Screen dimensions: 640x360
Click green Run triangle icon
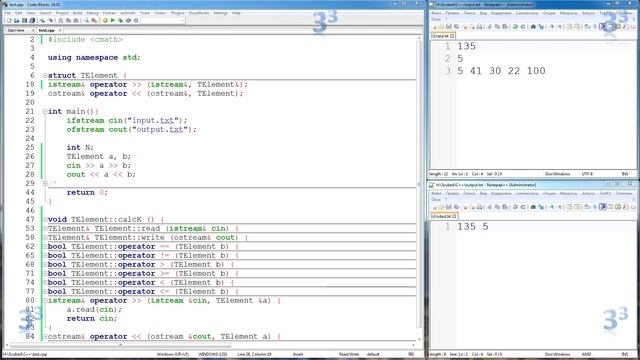(113, 20)
